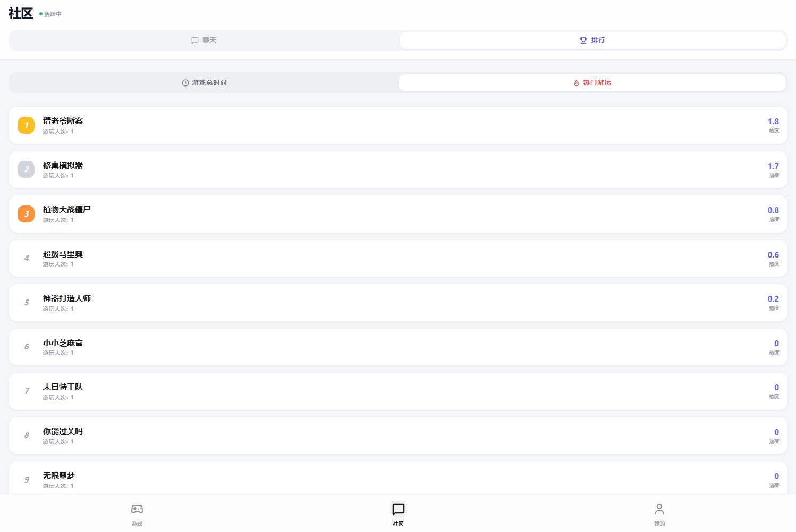Open the 请老爷断案 game entry
Screen dimensions: 796x532
click(x=63, y=121)
